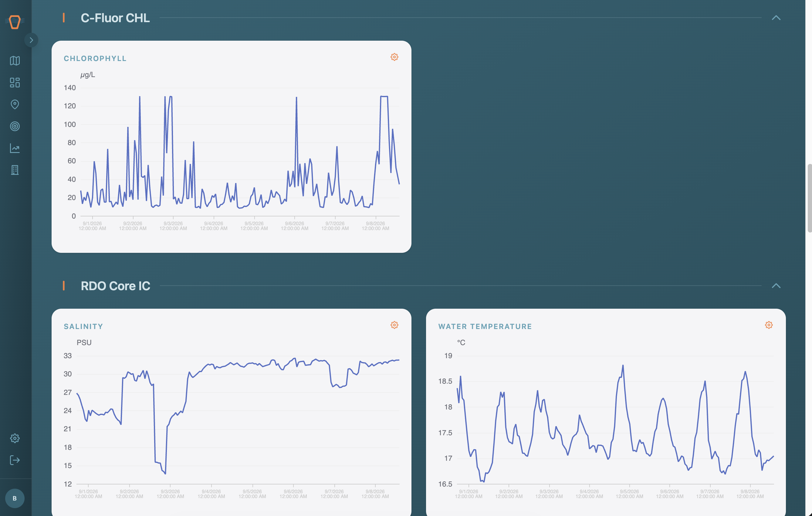
Task: Click 9/8/2026 axis label on Salinity chart
Action: [375, 494]
